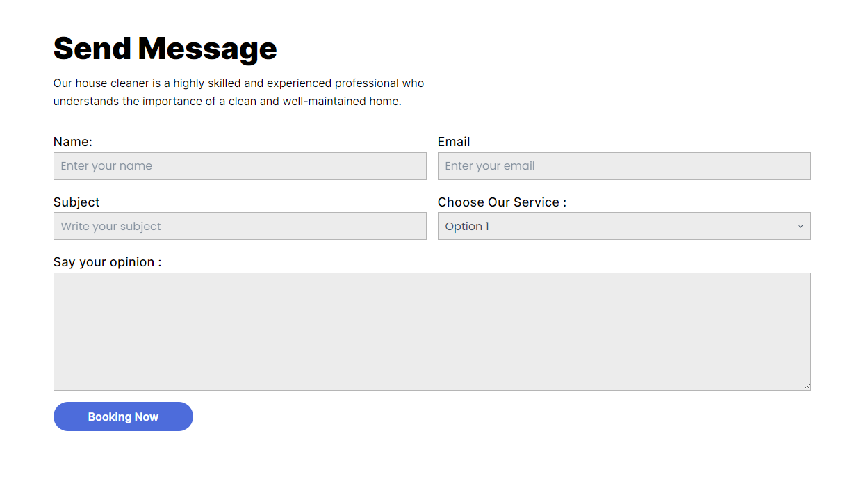This screenshot has height=477, width=868.
Task: Open the Choose Our Service dropdown
Action: coord(623,227)
